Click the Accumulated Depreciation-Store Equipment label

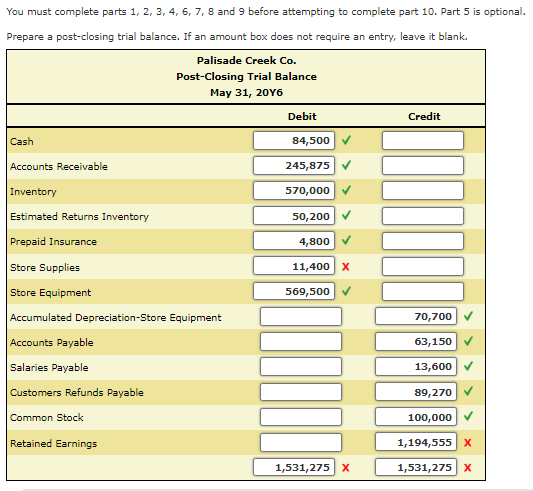(x=116, y=317)
